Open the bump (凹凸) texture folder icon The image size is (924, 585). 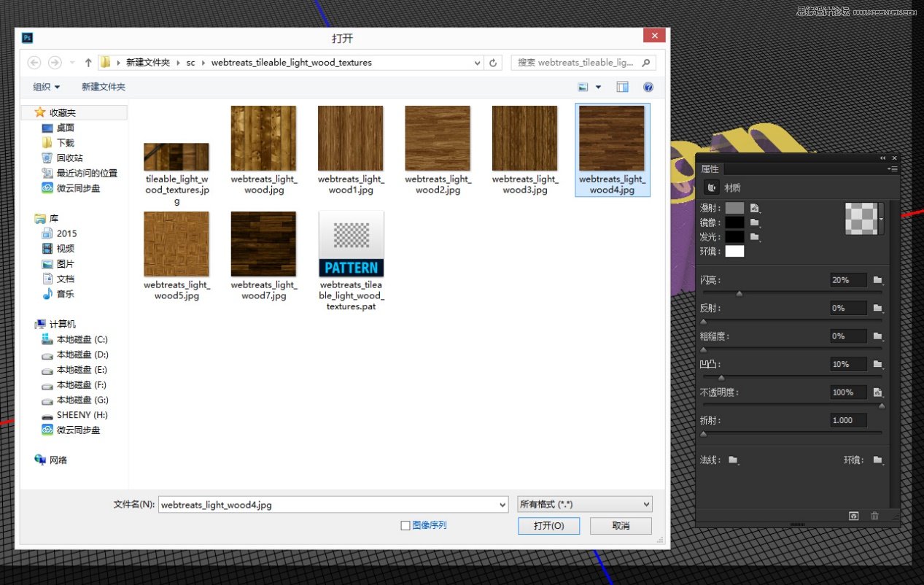coord(877,364)
